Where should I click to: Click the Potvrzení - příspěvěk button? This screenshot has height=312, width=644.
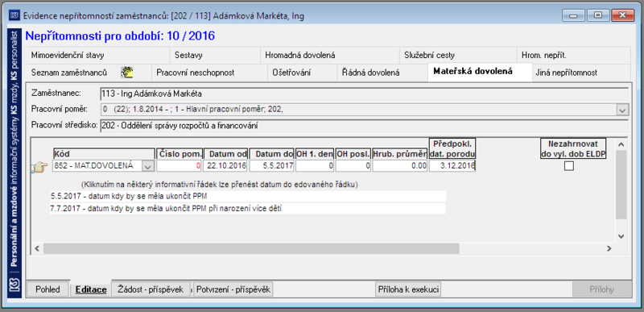[233, 289]
